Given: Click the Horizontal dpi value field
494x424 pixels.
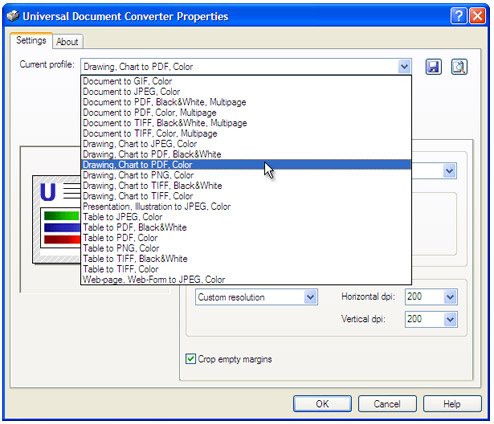Looking at the screenshot, I should point(424,297).
